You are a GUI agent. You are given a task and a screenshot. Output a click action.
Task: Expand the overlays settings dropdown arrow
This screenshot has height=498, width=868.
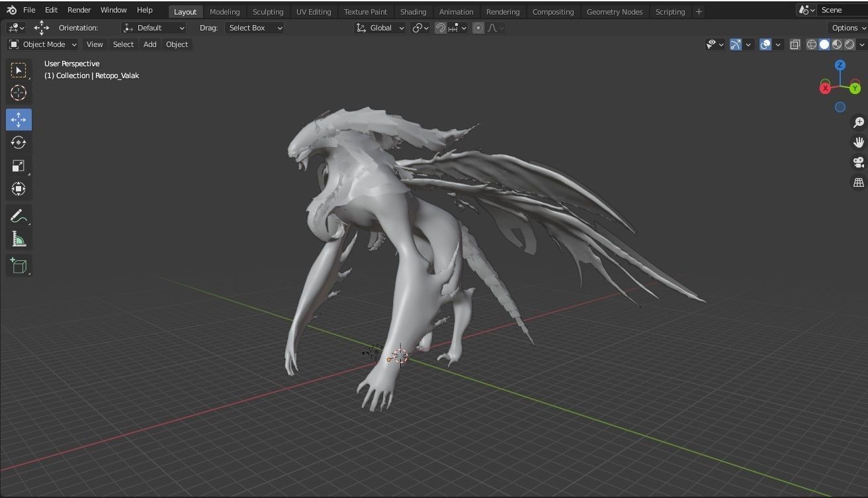tap(778, 44)
